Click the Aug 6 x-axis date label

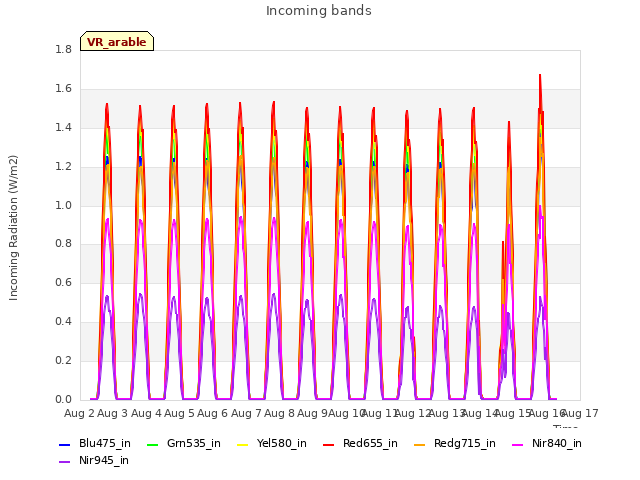coord(213,413)
